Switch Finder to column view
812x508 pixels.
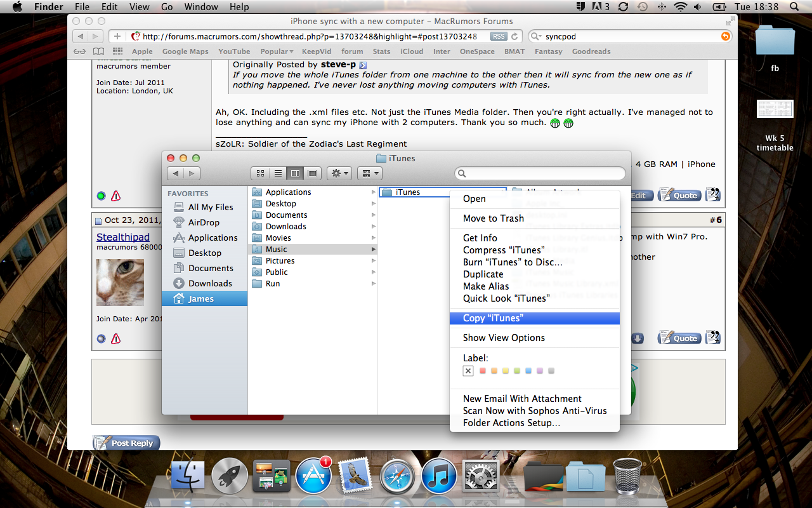click(x=295, y=173)
